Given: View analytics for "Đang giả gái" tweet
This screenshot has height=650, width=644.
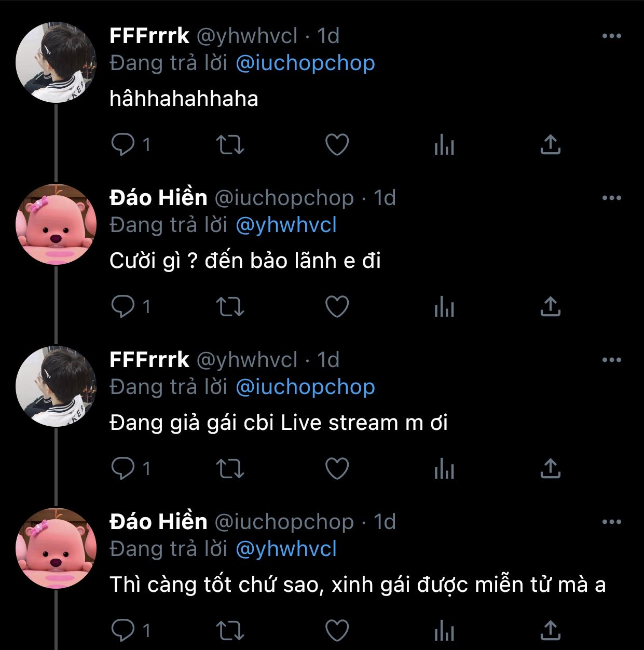Looking at the screenshot, I should 444,469.
